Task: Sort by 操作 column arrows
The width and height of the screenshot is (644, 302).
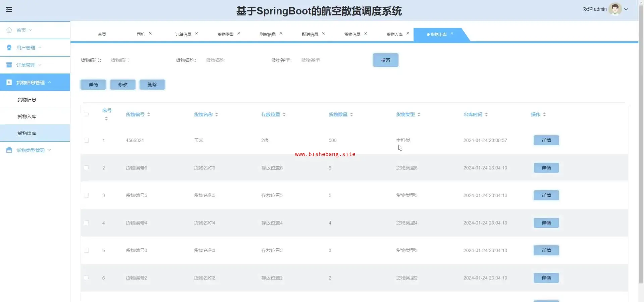Action: 544,114
